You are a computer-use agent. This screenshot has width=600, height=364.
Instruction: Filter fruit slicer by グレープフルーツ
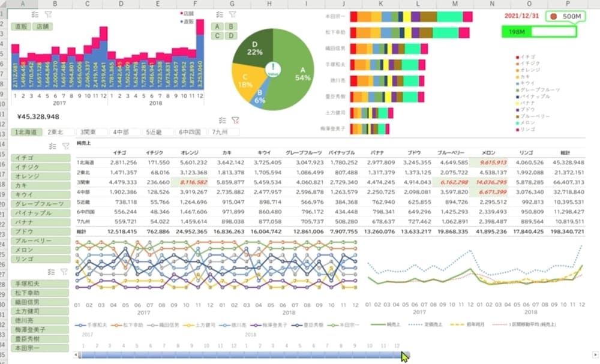tap(41, 204)
